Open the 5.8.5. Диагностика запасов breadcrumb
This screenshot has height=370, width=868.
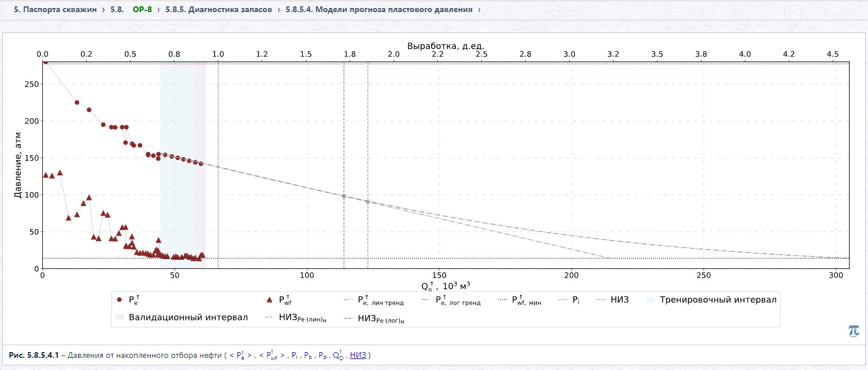point(218,10)
